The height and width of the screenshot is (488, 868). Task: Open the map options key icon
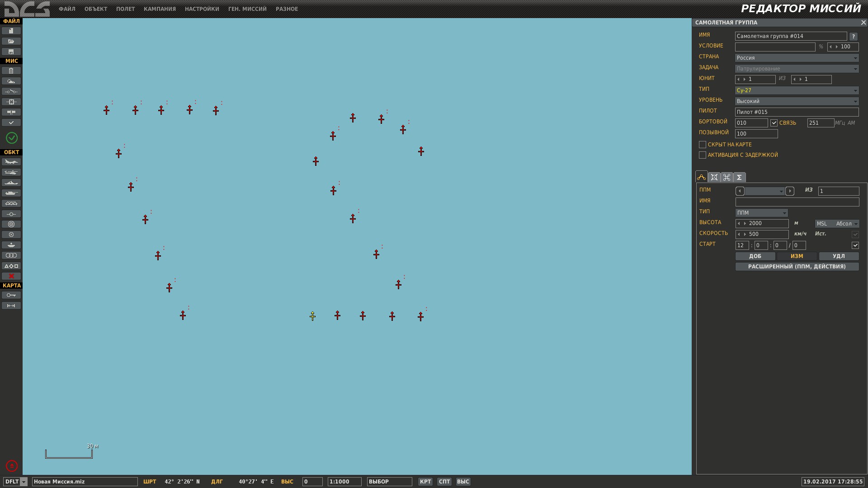(x=11, y=295)
